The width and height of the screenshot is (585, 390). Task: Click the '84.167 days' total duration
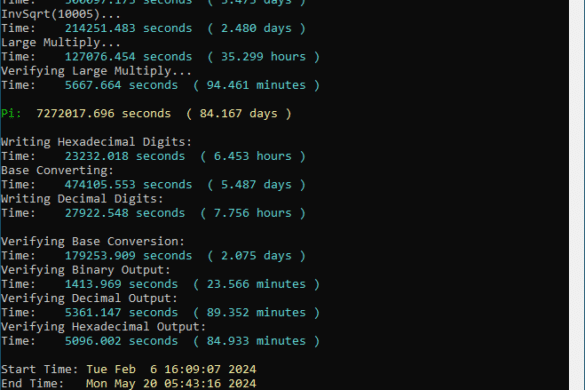coord(238,113)
